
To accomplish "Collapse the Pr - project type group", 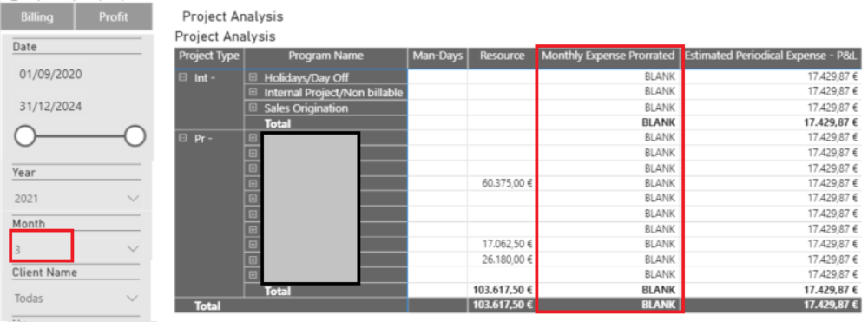I will pyautogui.click(x=184, y=138).
